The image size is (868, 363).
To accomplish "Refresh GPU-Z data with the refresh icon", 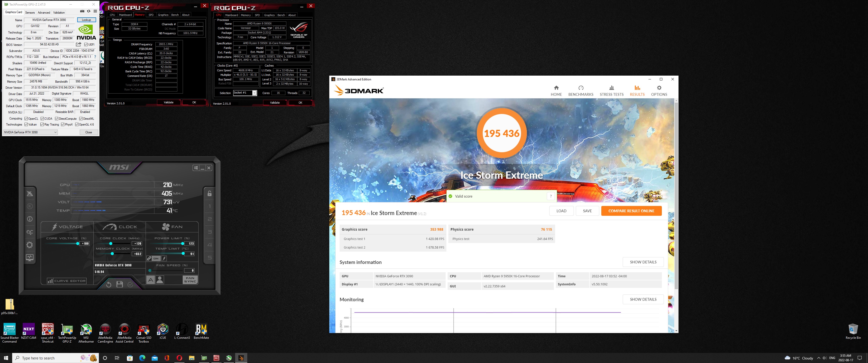I will coord(89,11).
